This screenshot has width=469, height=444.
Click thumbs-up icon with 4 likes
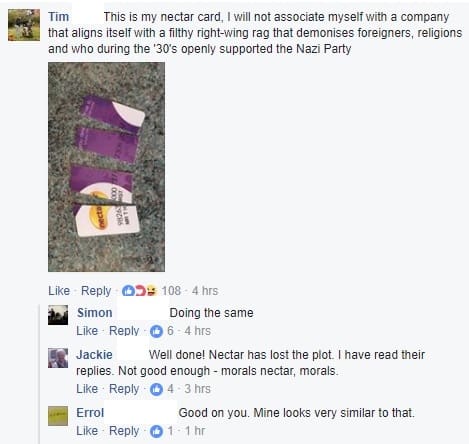156,389
